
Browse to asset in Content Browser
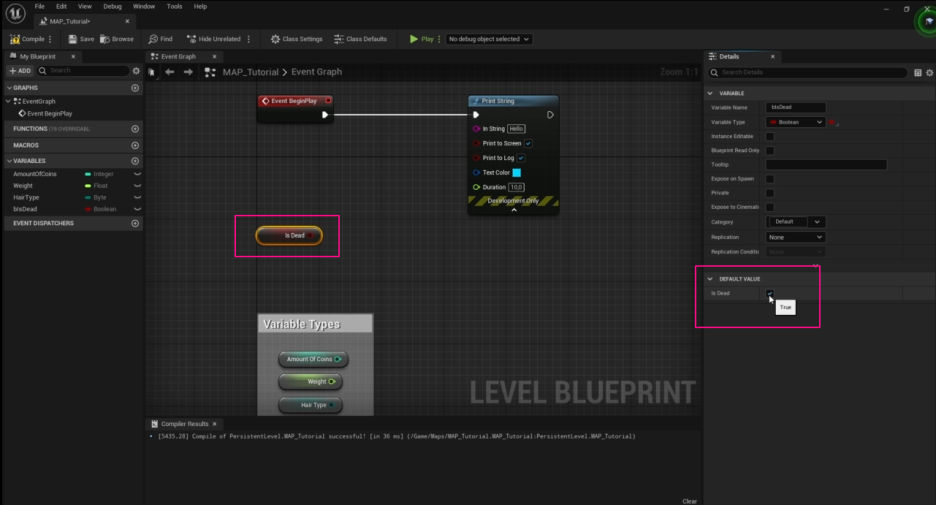coord(117,39)
